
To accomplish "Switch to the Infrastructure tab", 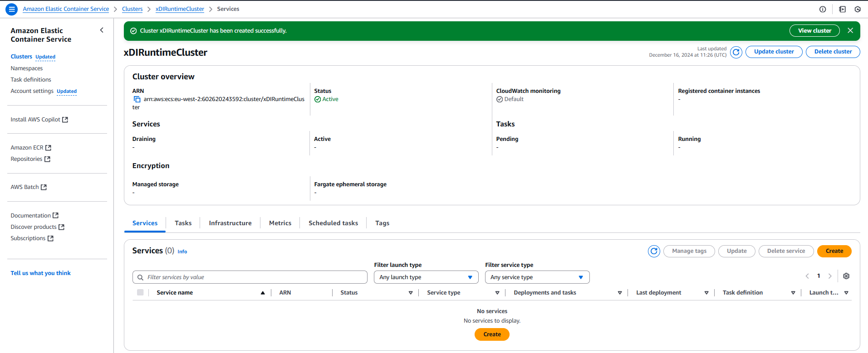I will coord(230,223).
